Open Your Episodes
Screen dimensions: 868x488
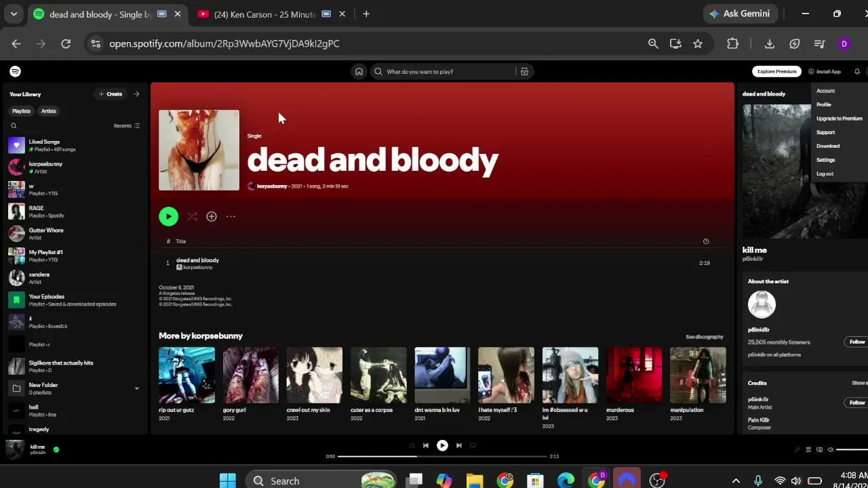tap(75, 300)
